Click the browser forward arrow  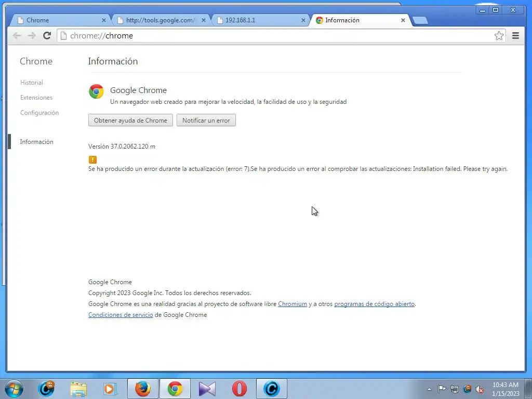click(x=32, y=36)
